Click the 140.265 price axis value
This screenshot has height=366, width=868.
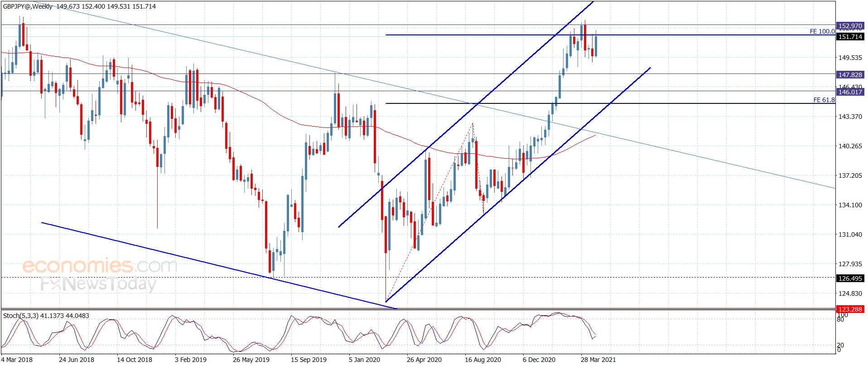pyautogui.click(x=850, y=146)
